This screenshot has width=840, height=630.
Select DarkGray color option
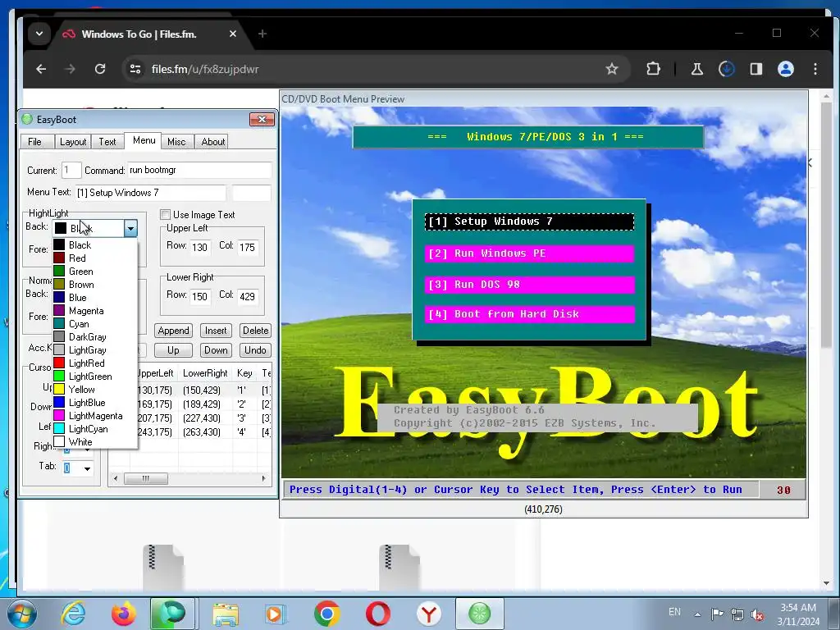coord(94,337)
